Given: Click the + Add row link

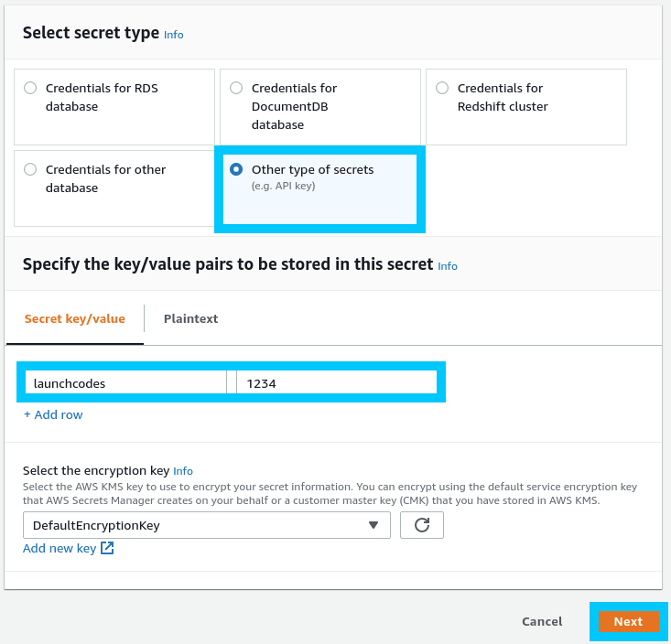Looking at the screenshot, I should [x=53, y=414].
